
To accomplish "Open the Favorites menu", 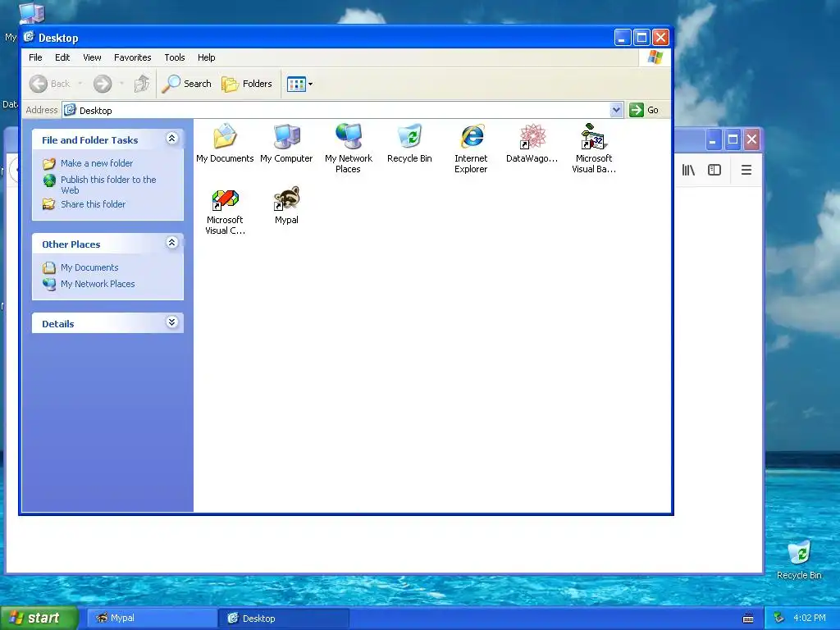I will 132,57.
